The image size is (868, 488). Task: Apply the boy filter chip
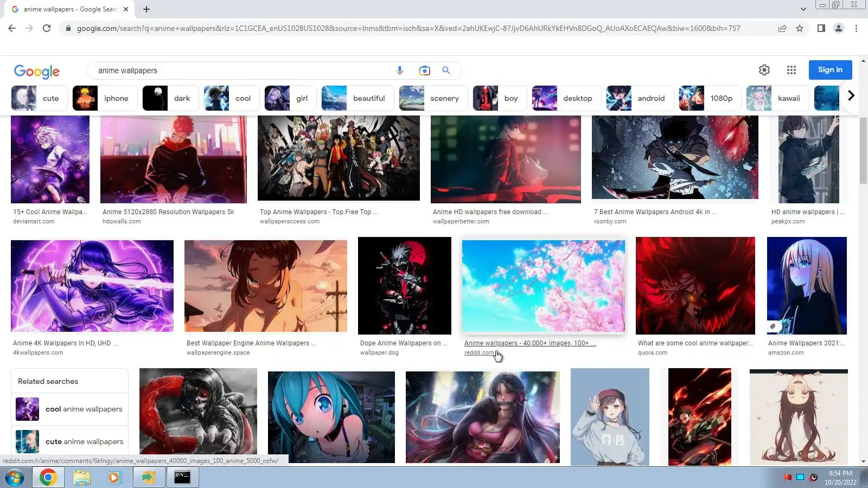pyautogui.click(x=500, y=98)
